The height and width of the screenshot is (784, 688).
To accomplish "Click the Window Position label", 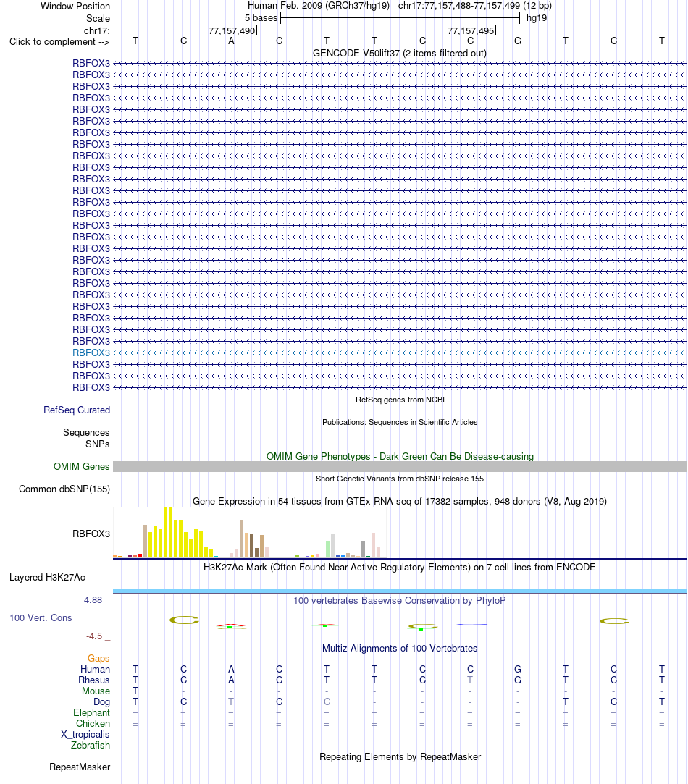I will (x=75, y=6).
